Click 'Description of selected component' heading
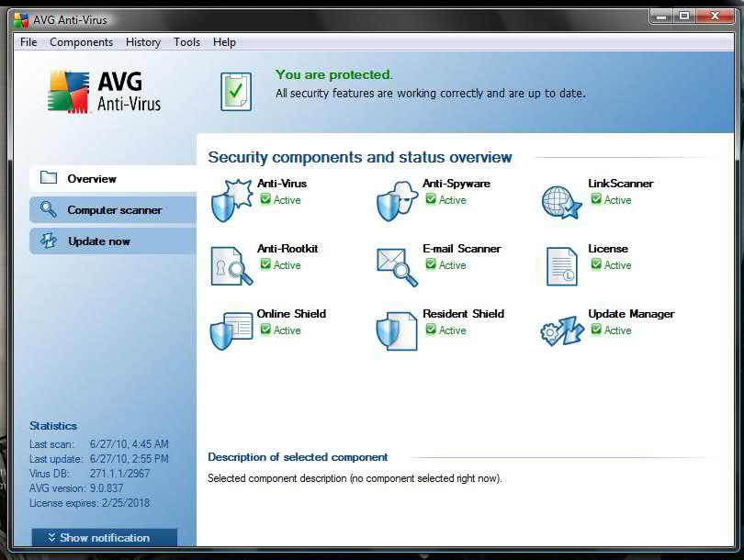Viewport: 744px width, 560px height. click(298, 457)
